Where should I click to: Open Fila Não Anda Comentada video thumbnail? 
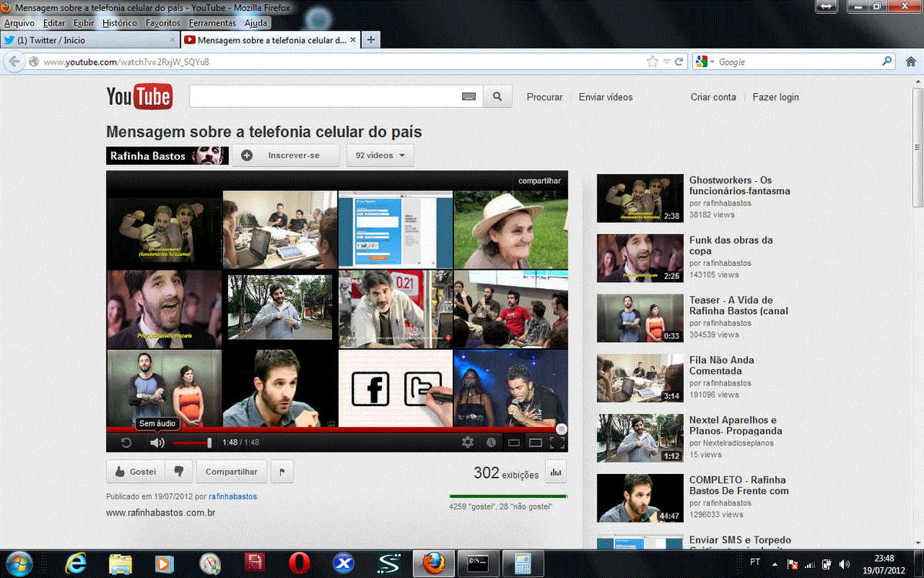click(x=640, y=378)
